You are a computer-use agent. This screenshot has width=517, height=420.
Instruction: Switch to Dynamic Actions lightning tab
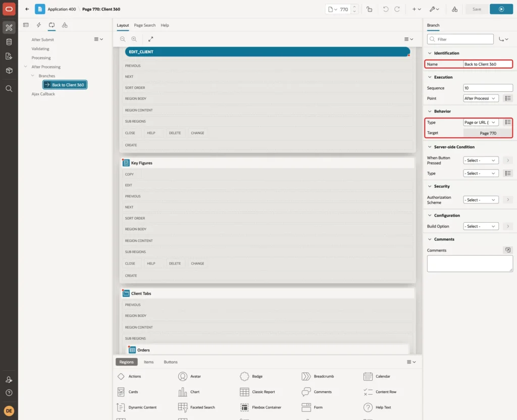coord(39,25)
